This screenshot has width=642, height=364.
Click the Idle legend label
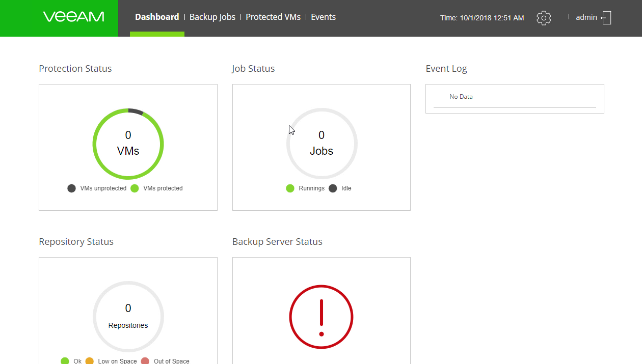pos(346,188)
